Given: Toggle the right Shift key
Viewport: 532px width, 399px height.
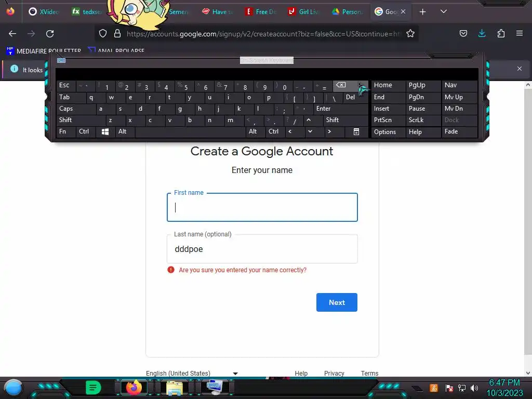Looking at the screenshot, I should pyautogui.click(x=345, y=120).
